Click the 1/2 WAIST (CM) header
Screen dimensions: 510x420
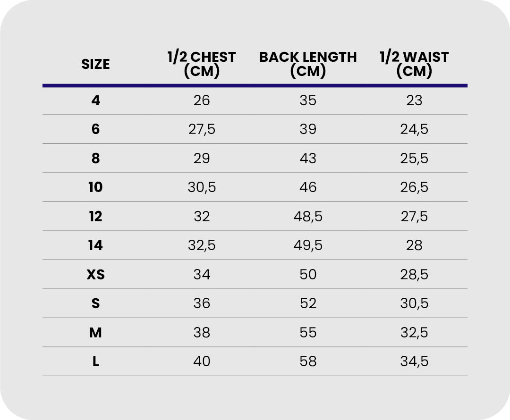[x=414, y=64]
